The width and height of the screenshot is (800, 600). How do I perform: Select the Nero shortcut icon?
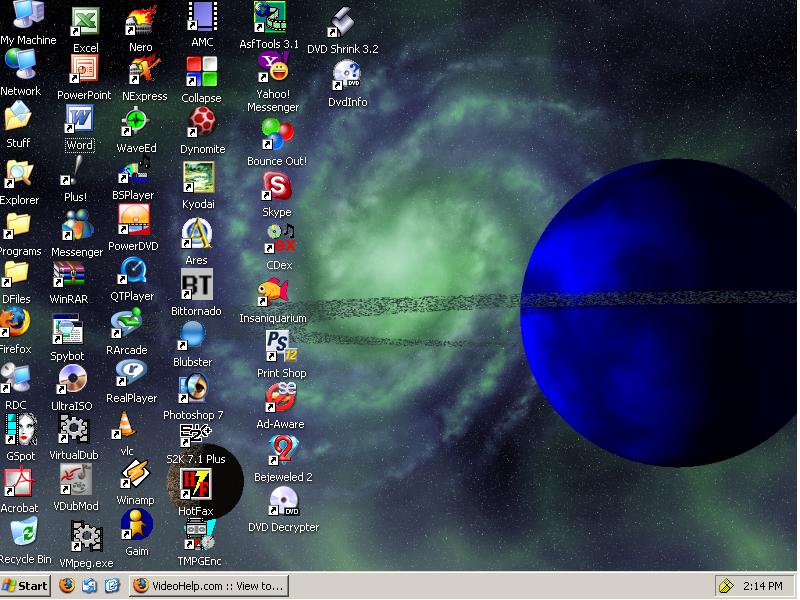coord(141,20)
